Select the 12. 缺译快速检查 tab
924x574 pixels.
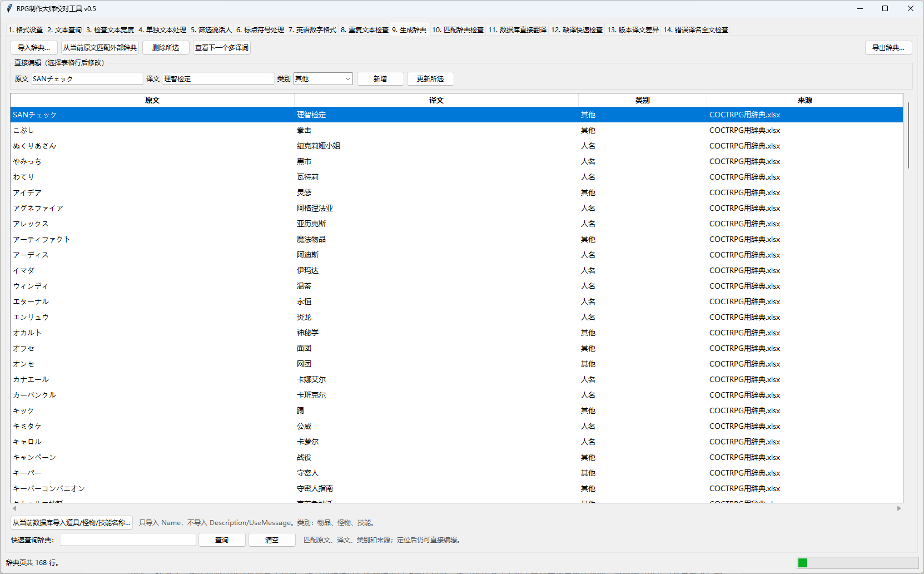click(x=577, y=30)
